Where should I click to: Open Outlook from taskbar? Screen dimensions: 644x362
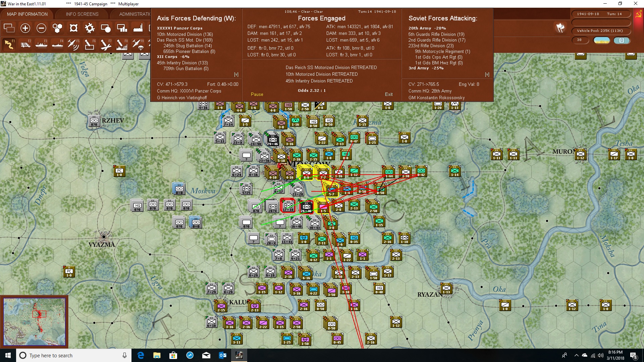coord(223,355)
